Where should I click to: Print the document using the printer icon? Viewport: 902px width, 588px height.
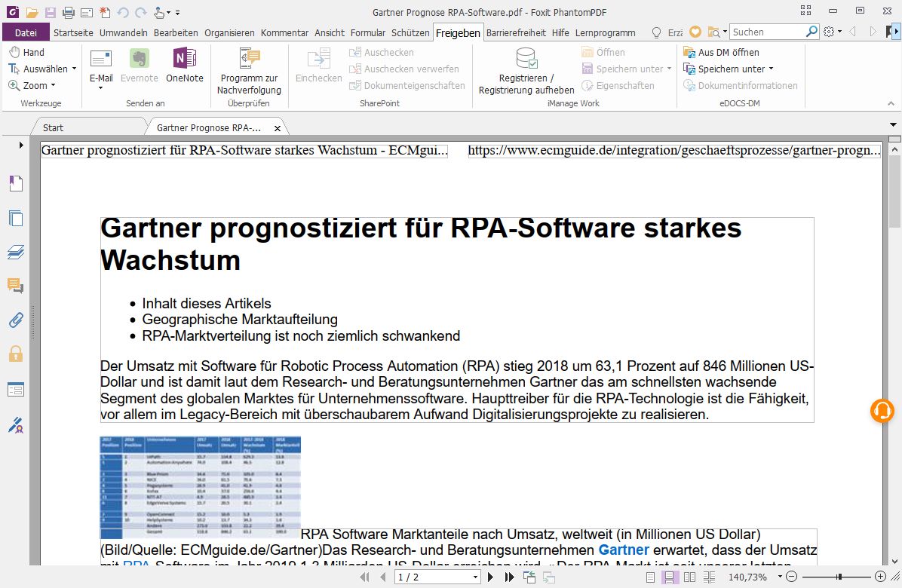point(69,12)
